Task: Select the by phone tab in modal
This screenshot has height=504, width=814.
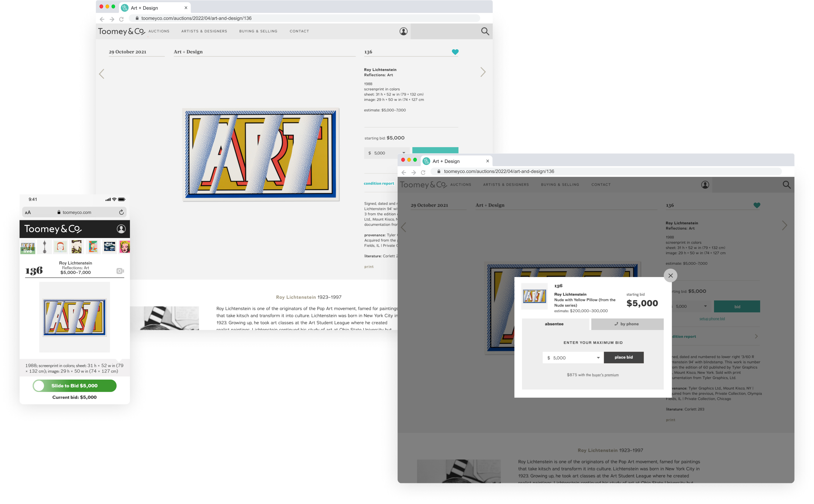Action: point(627,324)
